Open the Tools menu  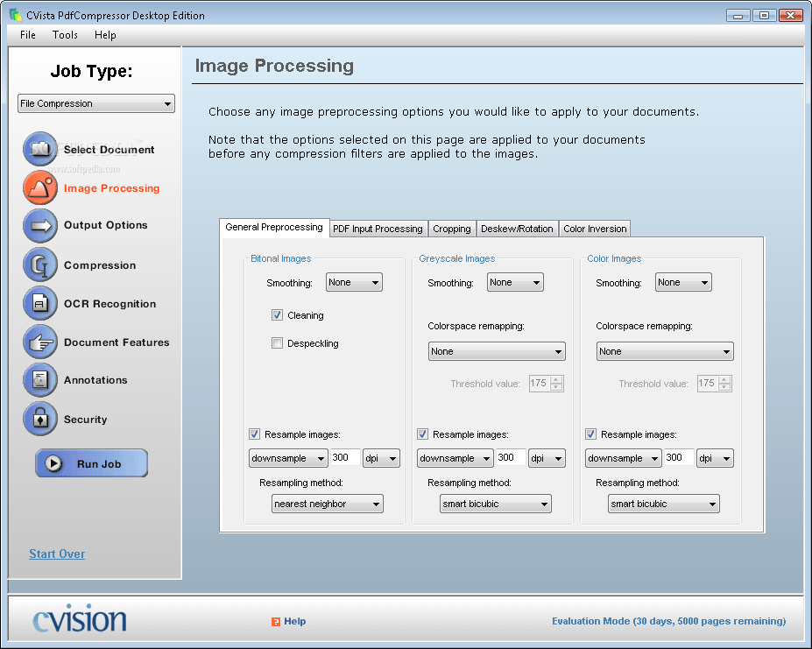tap(65, 35)
